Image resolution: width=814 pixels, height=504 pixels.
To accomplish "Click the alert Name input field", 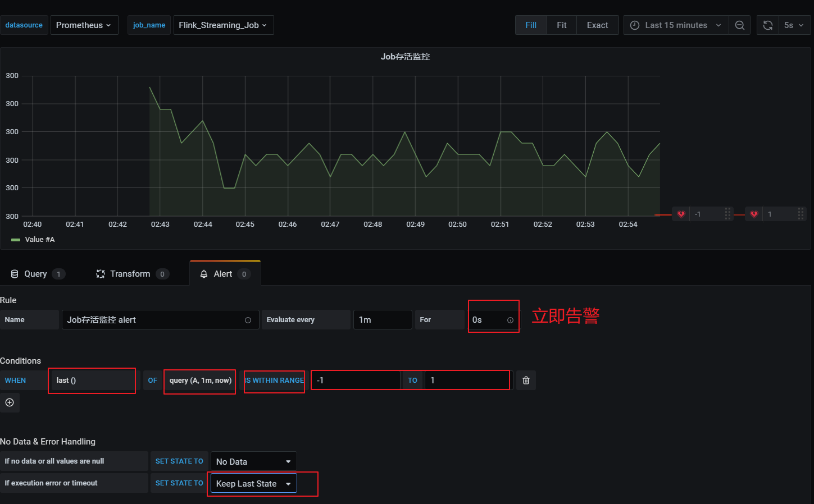I will click(x=160, y=320).
